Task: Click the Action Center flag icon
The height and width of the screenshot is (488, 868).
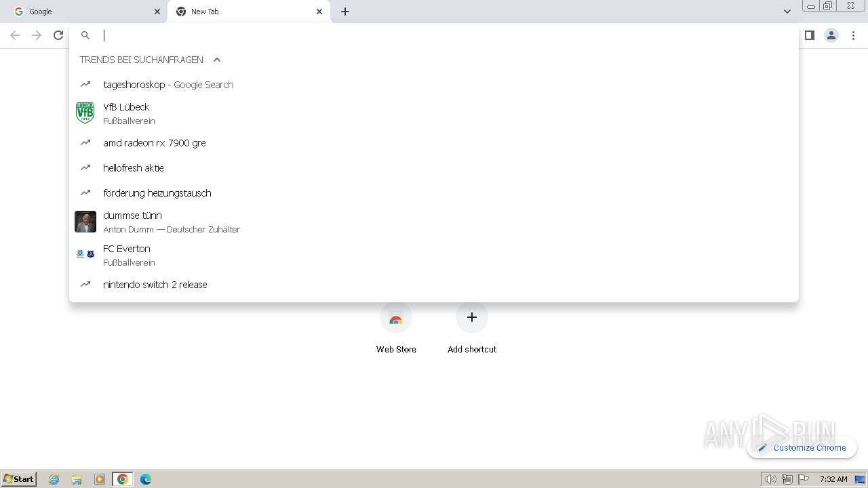Action: [804, 479]
